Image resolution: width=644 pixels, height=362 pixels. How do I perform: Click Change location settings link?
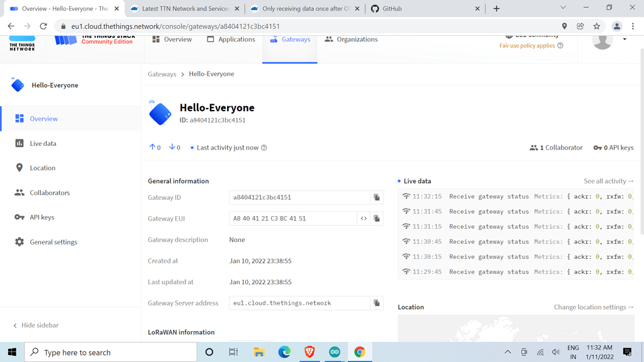pyautogui.click(x=593, y=307)
